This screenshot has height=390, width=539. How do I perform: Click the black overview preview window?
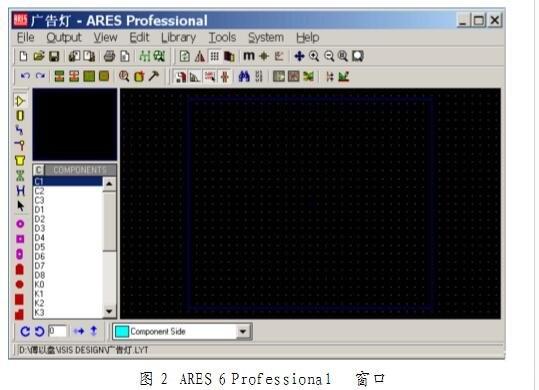[75, 124]
